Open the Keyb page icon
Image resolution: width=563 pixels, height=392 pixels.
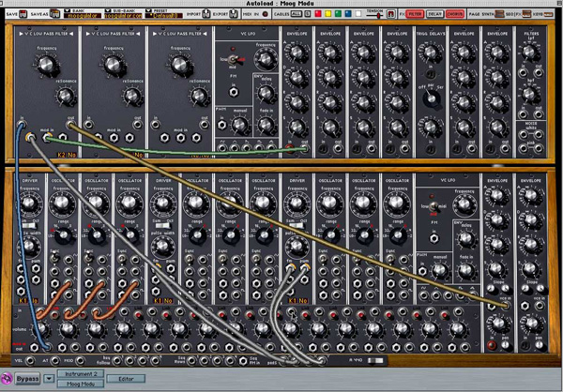tap(548, 14)
